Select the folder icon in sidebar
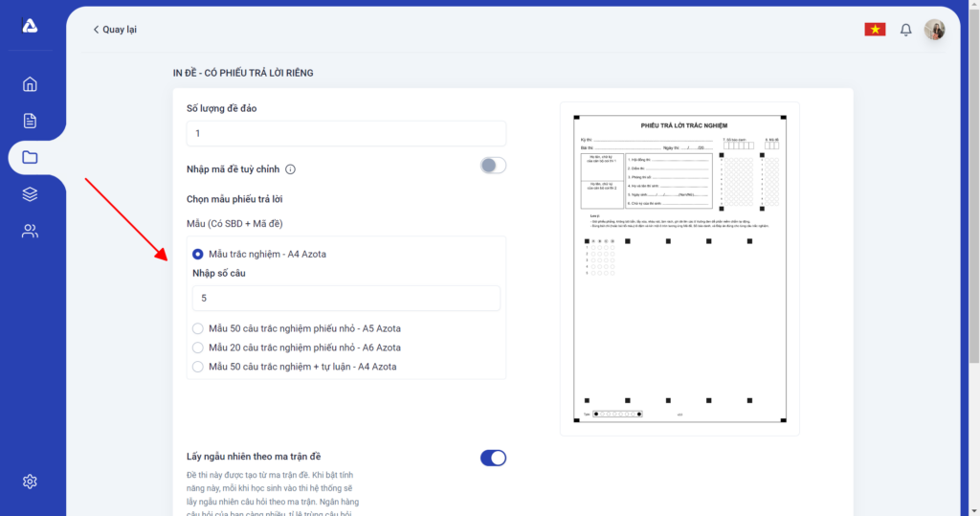This screenshot has width=980, height=516. pyautogui.click(x=30, y=157)
